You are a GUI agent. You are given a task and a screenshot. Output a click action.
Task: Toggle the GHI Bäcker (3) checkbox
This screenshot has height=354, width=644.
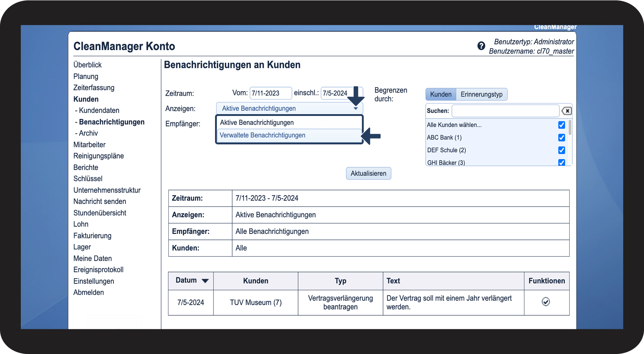(561, 162)
